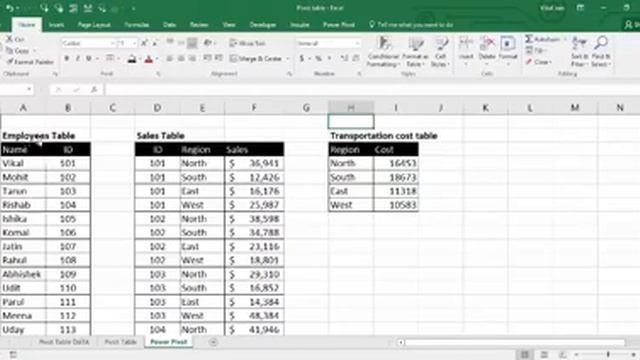Click the Orientation icon in Alignment group
The image size is (640, 360).
tap(208, 43)
